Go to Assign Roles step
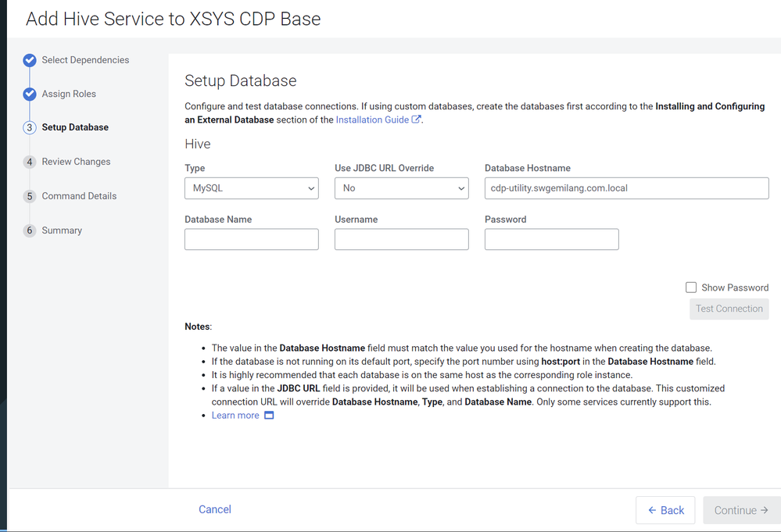 tap(69, 94)
